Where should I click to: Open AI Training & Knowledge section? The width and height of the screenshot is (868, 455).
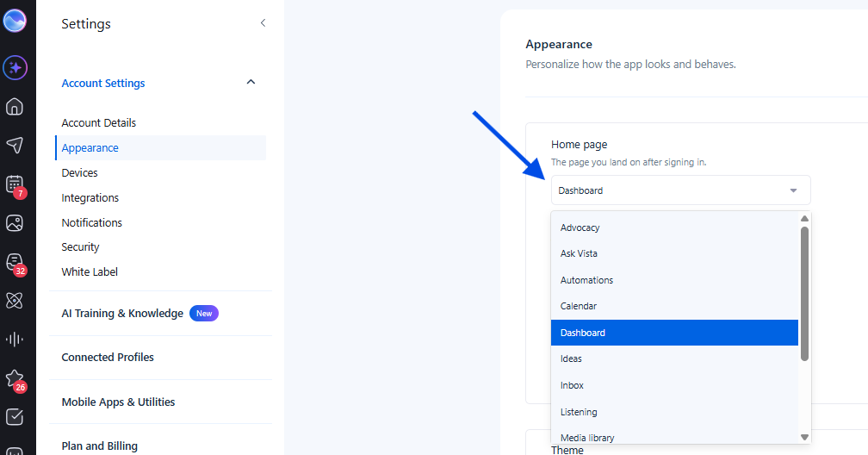click(122, 313)
